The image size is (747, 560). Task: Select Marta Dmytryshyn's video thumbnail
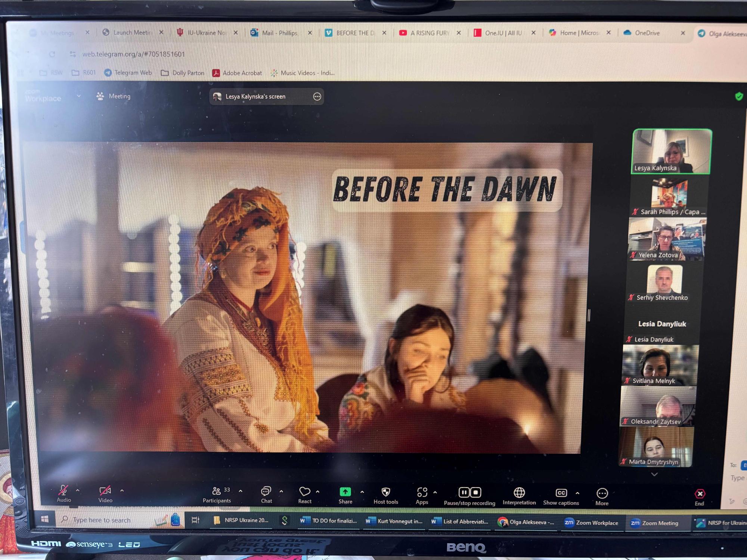pyautogui.click(x=655, y=447)
